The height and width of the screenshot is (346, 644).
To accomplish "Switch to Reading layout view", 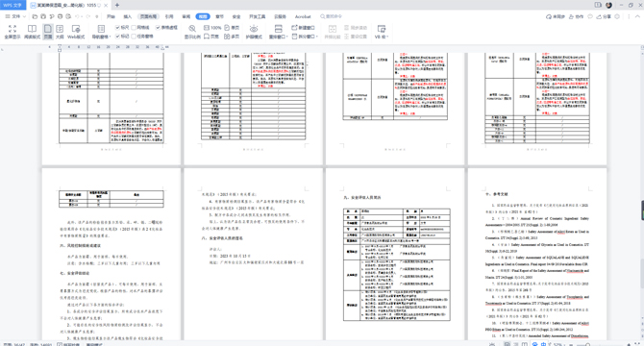I will (x=32, y=32).
